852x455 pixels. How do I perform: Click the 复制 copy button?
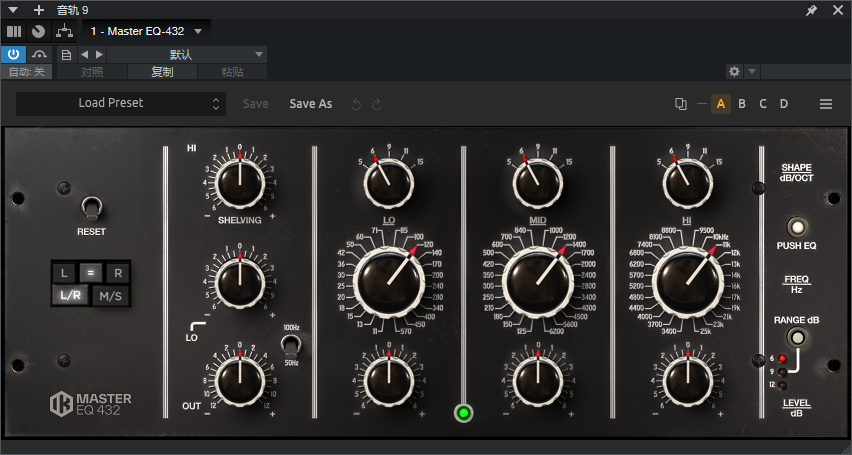[x=162, y=72]
